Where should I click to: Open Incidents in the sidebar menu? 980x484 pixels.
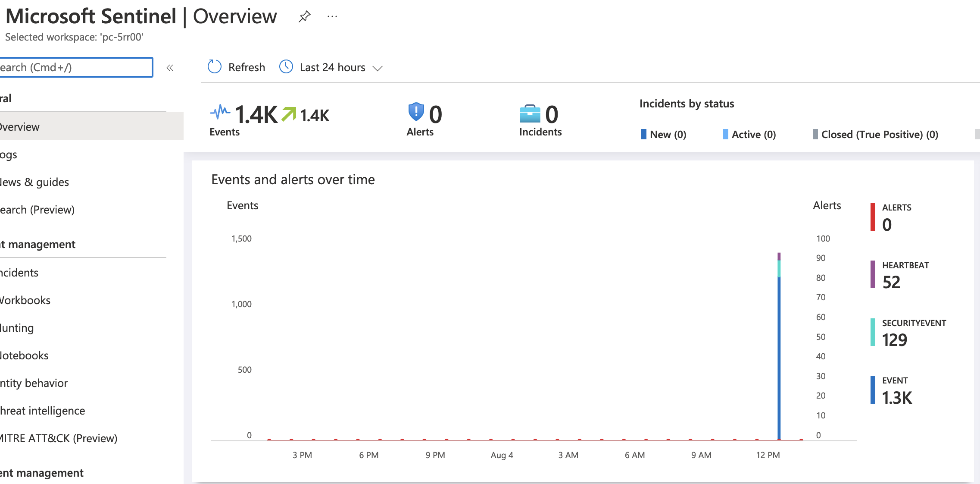[x=19, y=273]
